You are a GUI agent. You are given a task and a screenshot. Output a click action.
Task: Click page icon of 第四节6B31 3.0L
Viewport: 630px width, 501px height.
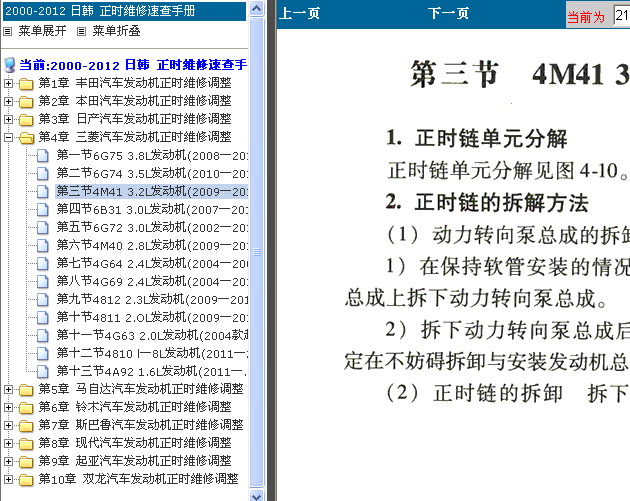point(43,210)
